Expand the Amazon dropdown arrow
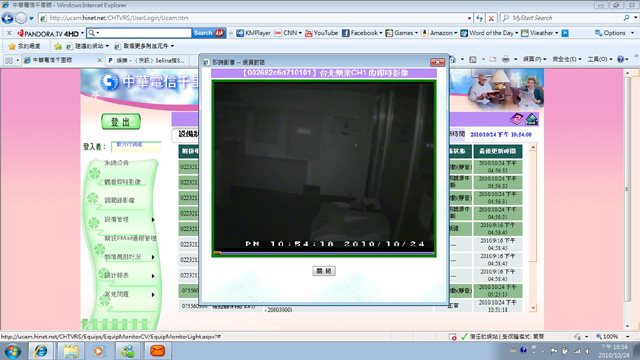640x360 pixels. (x=456, y=33)
